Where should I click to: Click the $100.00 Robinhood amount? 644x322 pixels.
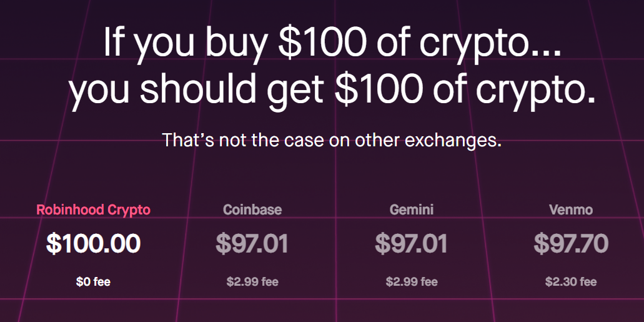(93, 243)
